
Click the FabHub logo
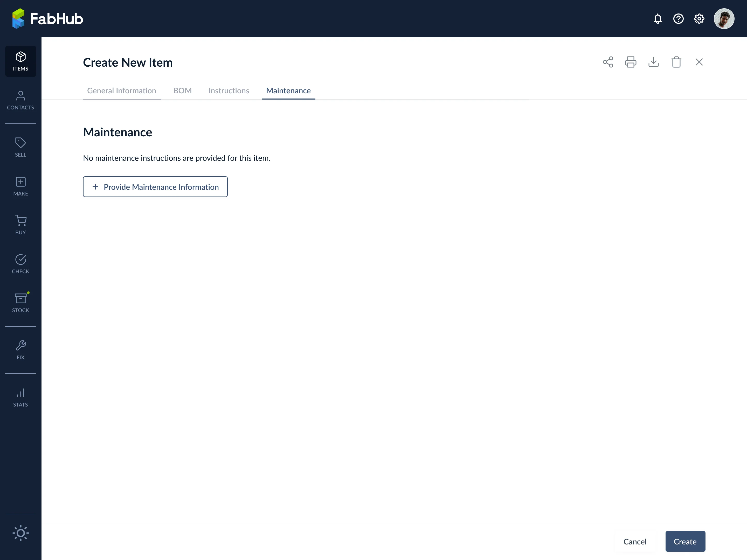[48, 19]
